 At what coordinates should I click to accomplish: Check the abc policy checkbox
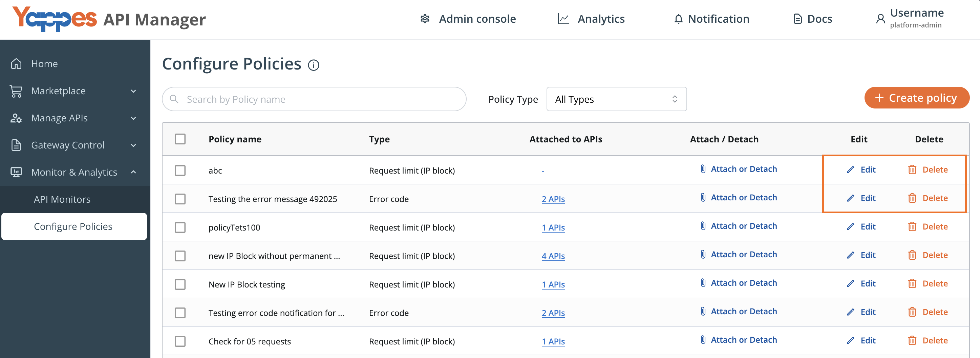tap(180, 170)
